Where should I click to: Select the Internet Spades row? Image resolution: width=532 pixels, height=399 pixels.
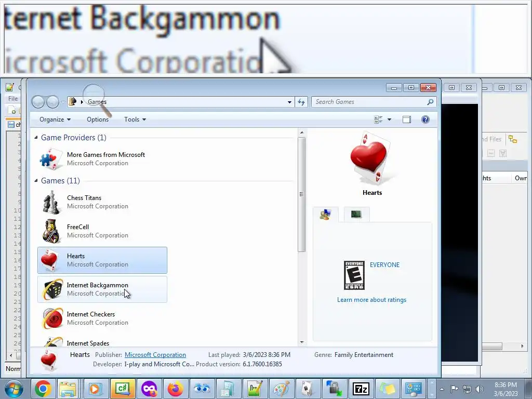coord(102,342)
